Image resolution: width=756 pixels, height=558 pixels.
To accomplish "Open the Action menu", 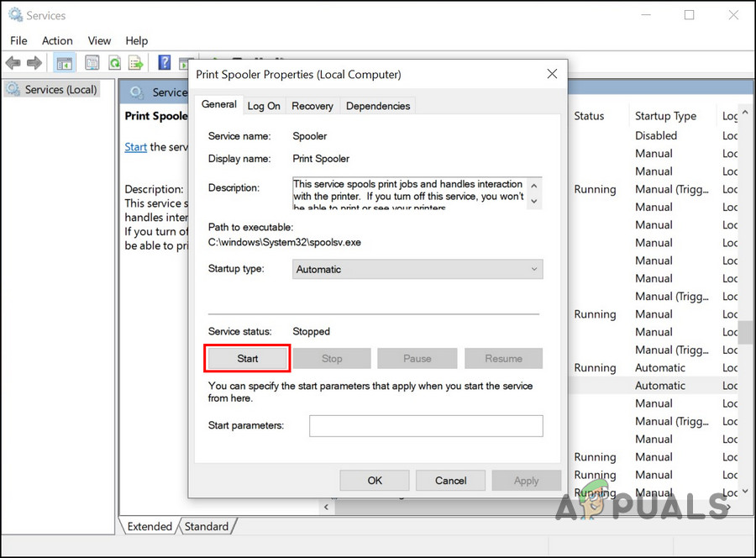I will coord(57,40).
